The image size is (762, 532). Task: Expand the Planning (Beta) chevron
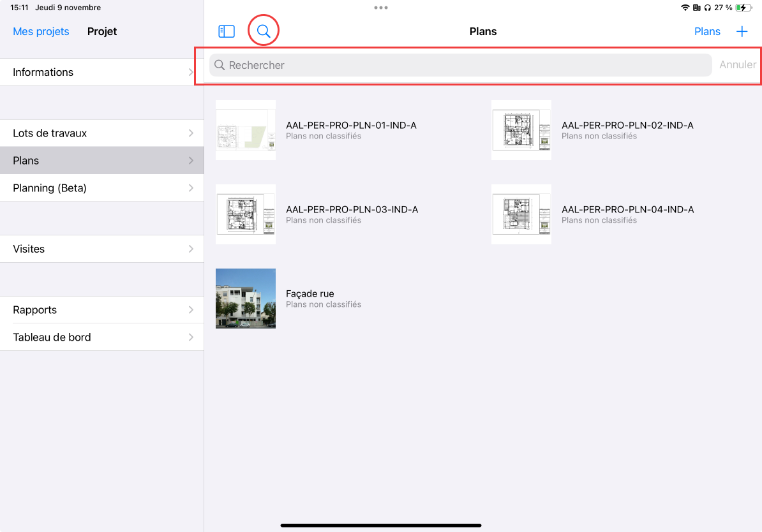(x=191, y=188)
